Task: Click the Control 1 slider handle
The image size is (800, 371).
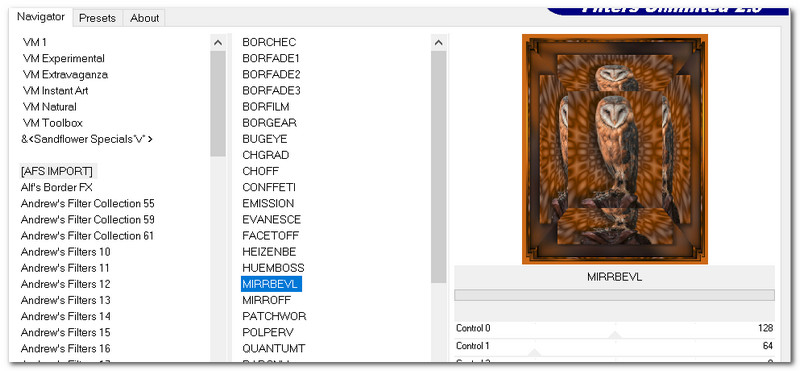Action: [x=534, y=352]
